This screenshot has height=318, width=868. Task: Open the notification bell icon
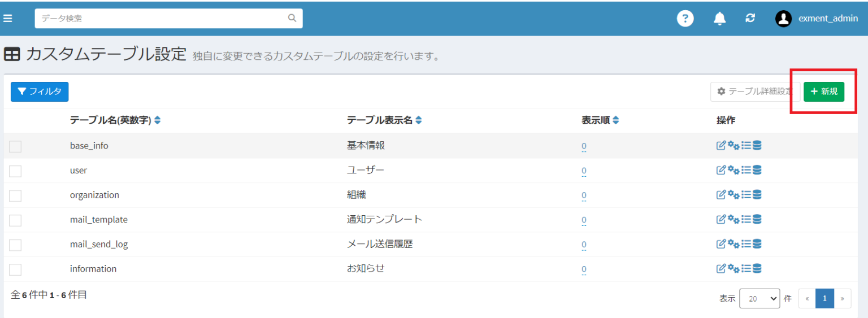coord(719,18)
